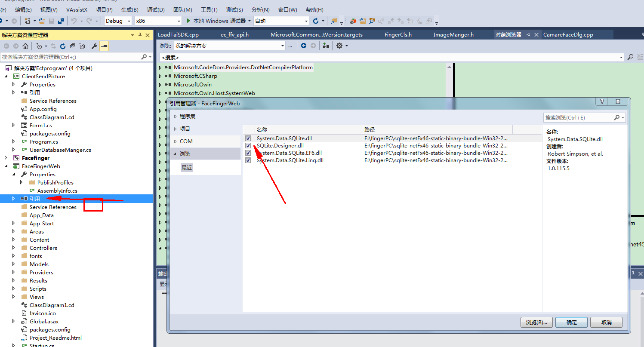Click the Object Browser search magnifier icon
This screenshot has height=347, width=644.
[630, 57]
